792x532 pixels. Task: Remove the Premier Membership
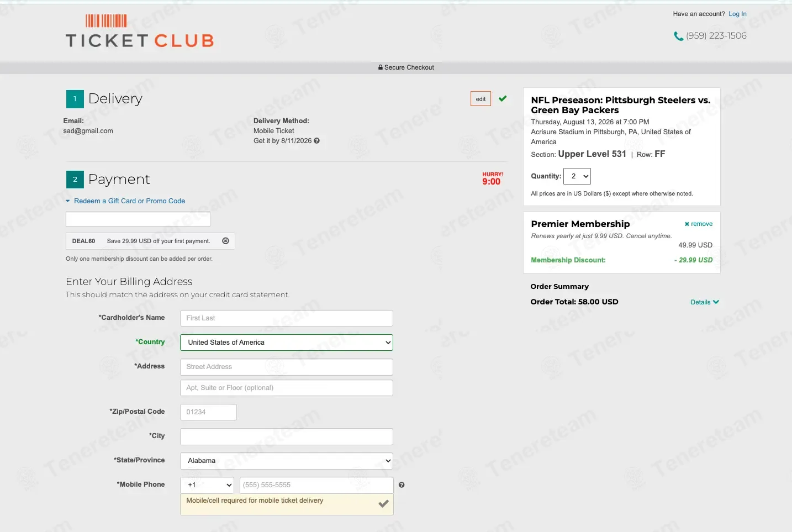(x=699, y=224)
